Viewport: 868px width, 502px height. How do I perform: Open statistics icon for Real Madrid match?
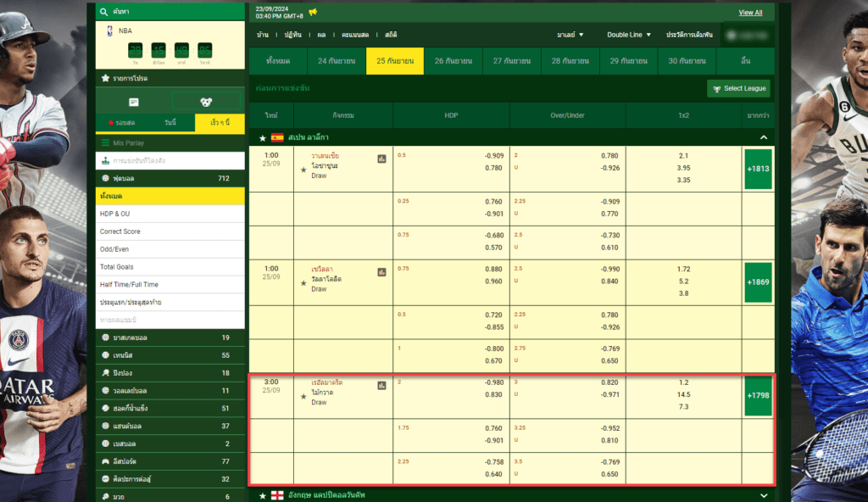[x=382, y=386]
